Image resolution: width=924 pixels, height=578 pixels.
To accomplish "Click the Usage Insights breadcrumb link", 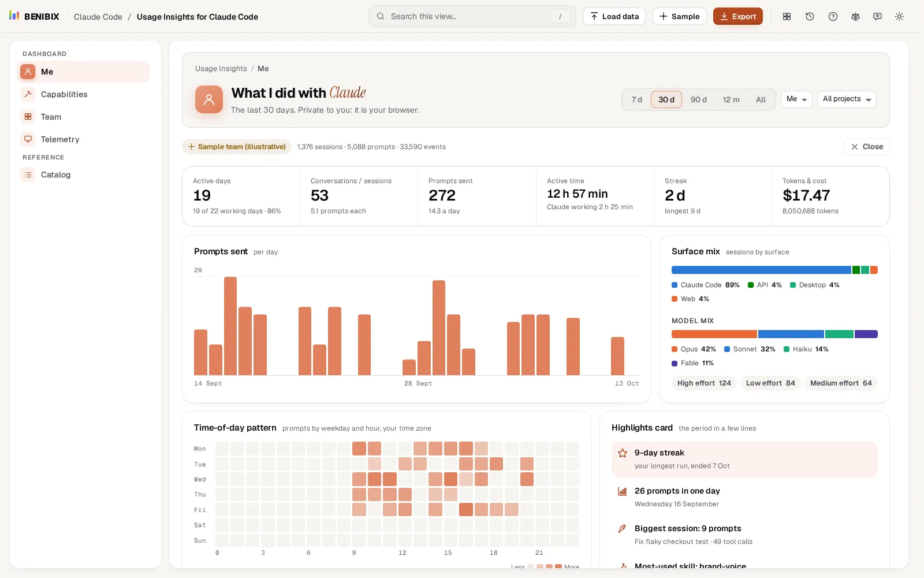I will [221, 69].
